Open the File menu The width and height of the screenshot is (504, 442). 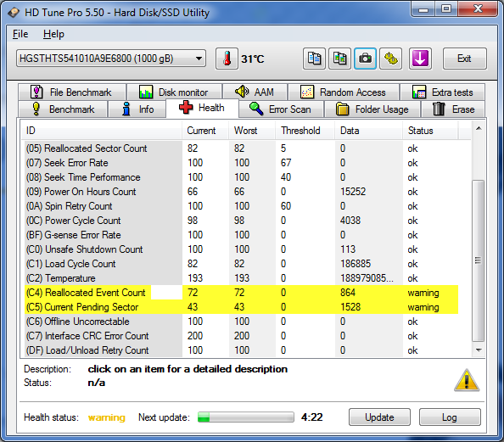point(20,34)
